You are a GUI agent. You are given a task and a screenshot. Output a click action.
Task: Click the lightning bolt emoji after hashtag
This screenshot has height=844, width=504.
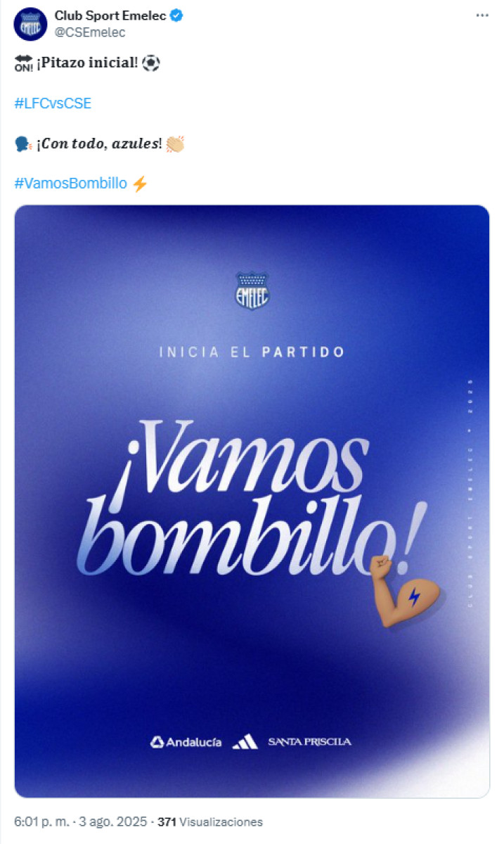coord(140,184)
